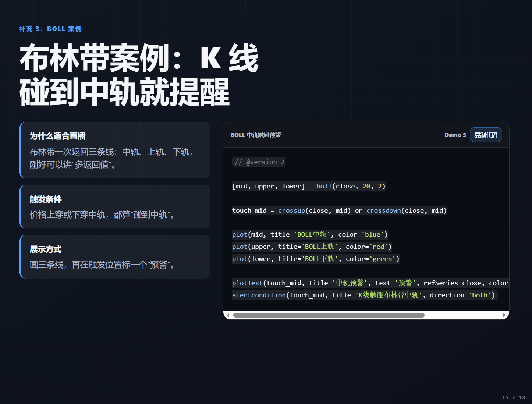Viewport: 532px width, 404px height.
Task: Click the 展示方式 card heading
Action: (46, 249)
